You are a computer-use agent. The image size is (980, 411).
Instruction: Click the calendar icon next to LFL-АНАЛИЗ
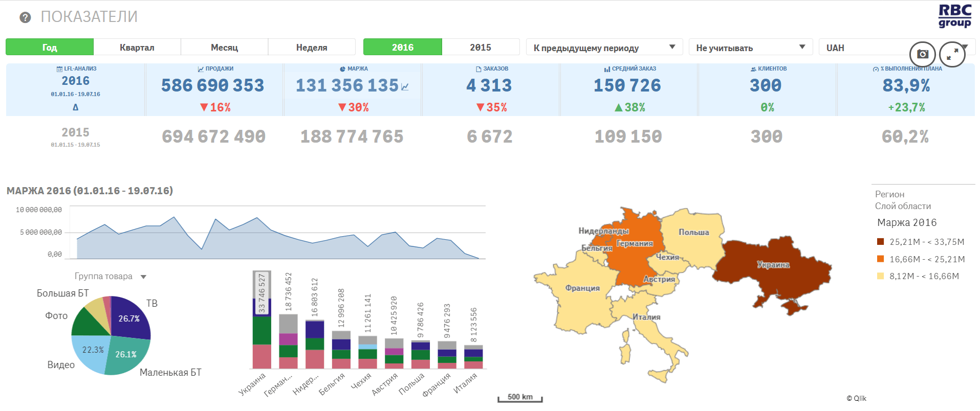click(59, 69)
